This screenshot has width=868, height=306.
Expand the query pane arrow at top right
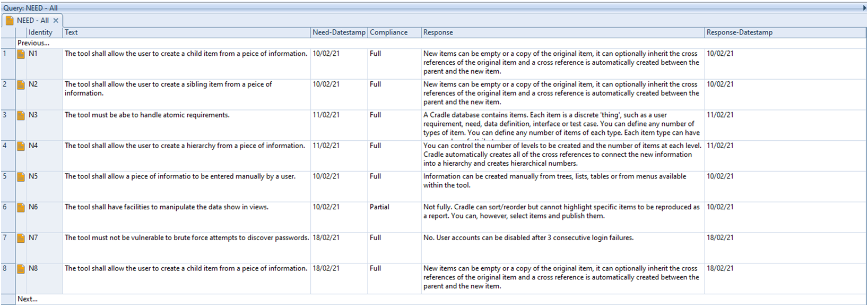(x=865, y=8)
